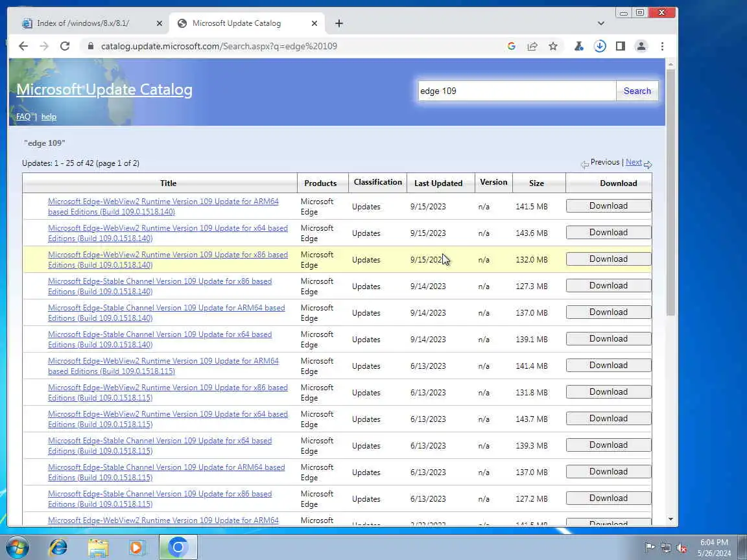Open the network tray icon

665,548
